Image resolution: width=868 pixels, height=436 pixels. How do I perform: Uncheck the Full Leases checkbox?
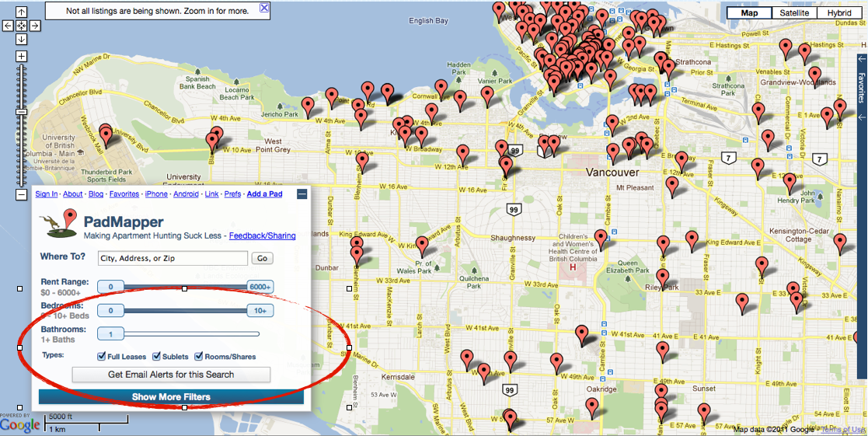(x=102, y=357)
